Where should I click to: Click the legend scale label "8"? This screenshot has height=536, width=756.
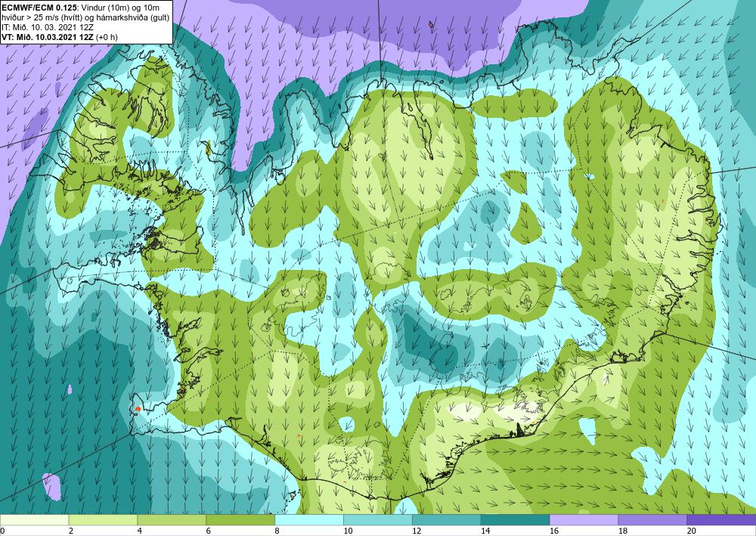[x=277, y=531]
